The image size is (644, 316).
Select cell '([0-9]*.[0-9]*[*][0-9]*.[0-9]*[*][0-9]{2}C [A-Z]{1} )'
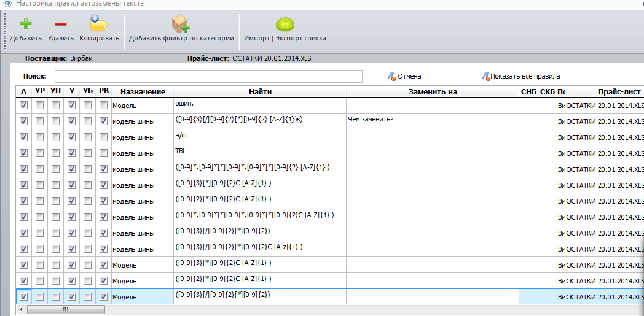click(260, 217)
